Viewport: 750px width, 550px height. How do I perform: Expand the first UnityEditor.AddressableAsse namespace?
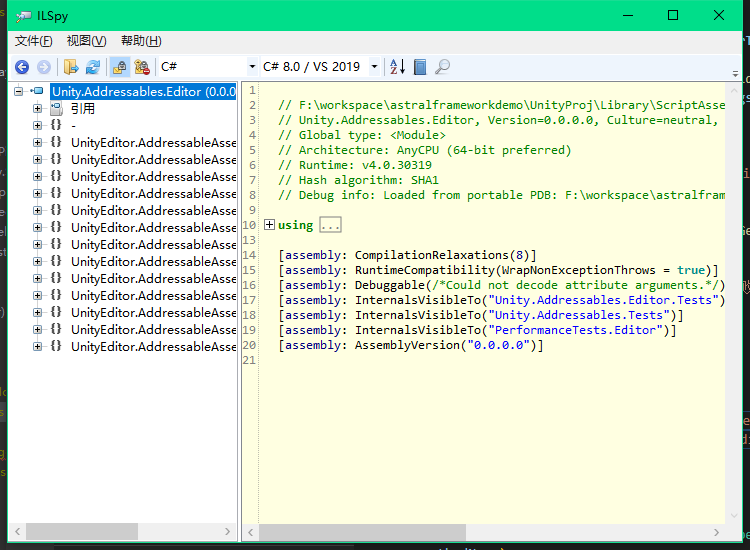coord(37,143)
